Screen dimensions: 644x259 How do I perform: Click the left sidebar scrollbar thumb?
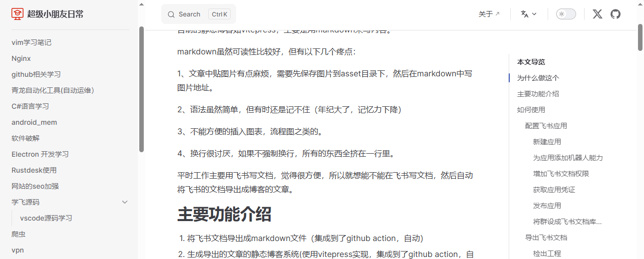[x=141, y=89]
